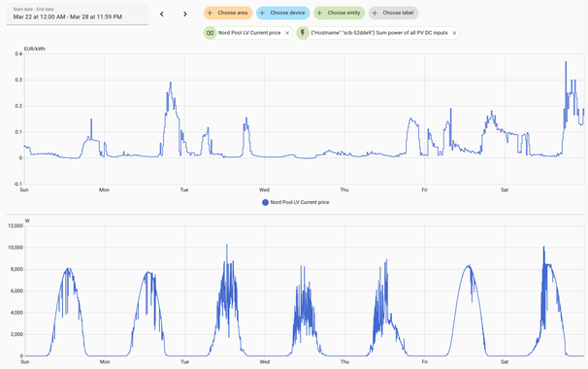
Task: Click blue legend dot for Nord Pool
Action: 265,202
